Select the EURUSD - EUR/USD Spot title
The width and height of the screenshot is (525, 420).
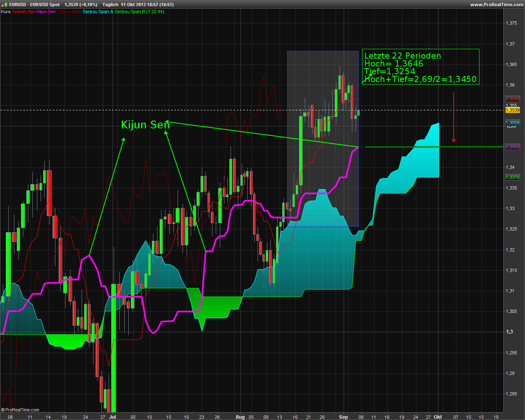pos(35,5)
